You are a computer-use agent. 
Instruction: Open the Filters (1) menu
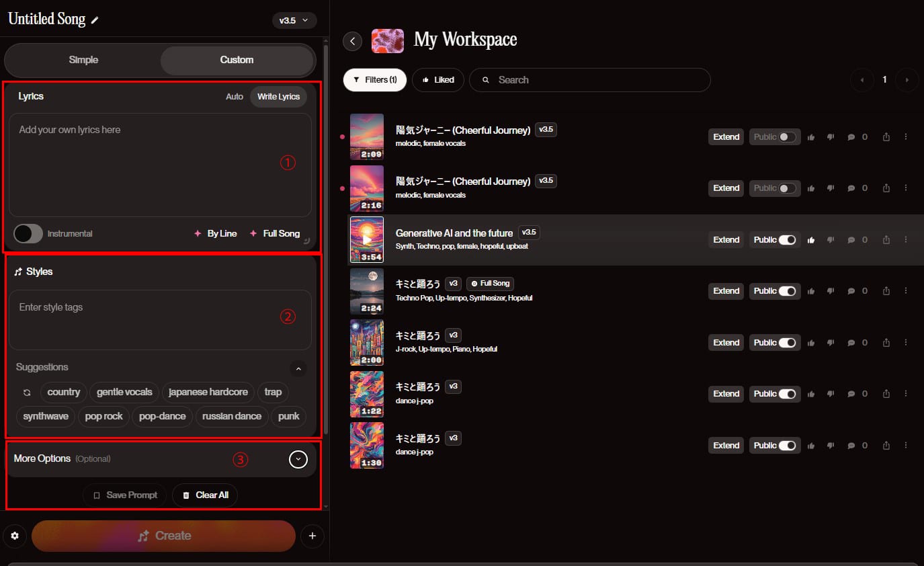coord(375,80)
